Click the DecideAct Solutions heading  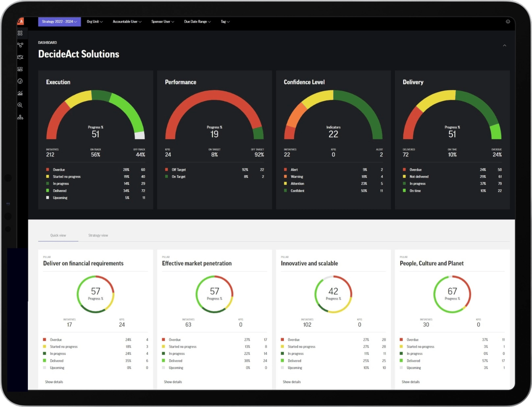[79, 54]
